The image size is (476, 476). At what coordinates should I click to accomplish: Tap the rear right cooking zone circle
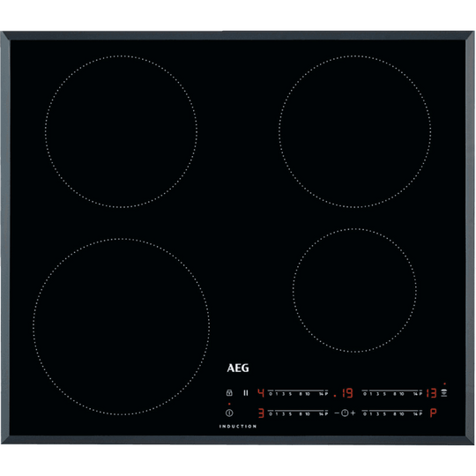[354, 131]
